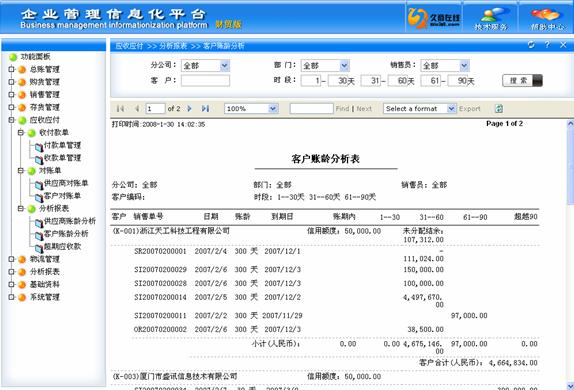Open 功能面板 in the sidebar

click(35, 56)
